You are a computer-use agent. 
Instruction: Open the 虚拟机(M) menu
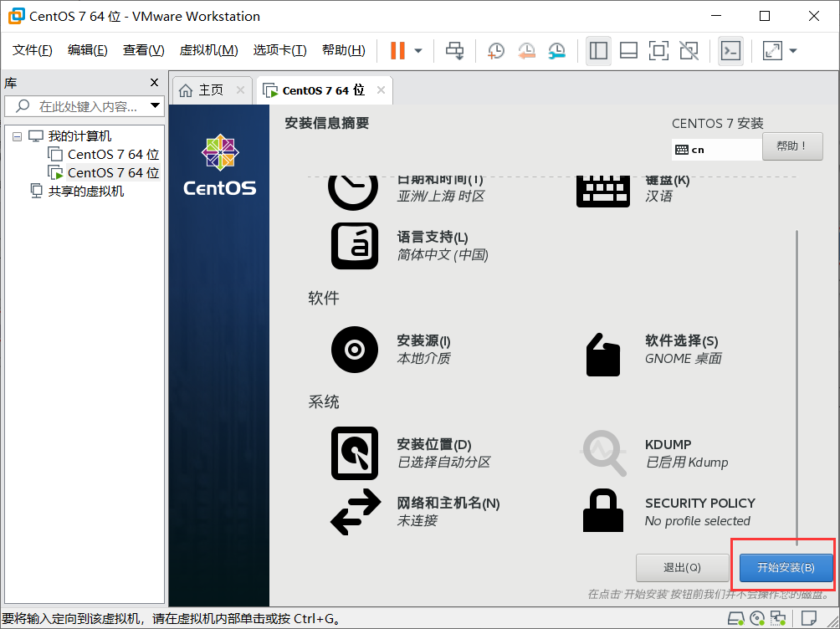[208, 50]
